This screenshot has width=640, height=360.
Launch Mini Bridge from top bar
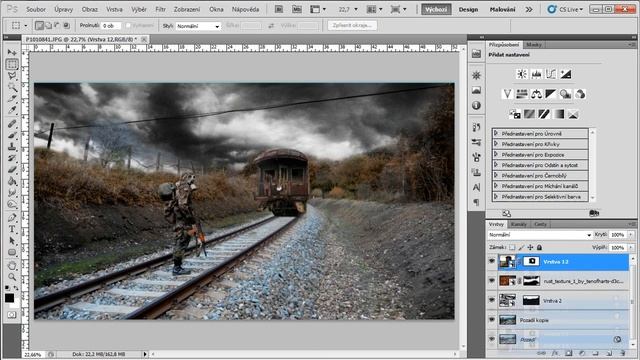[x=297, y=9]
